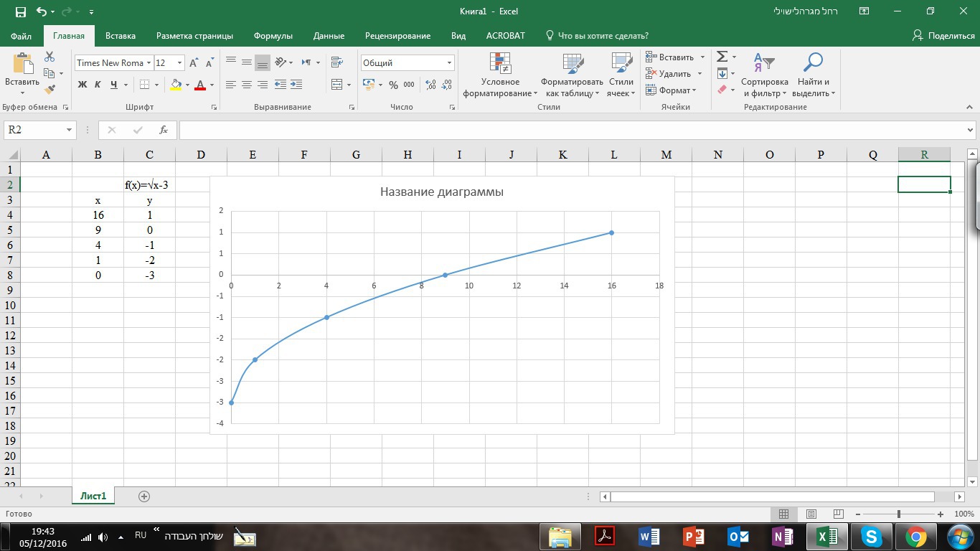
Task: Open Google Chrome from the taskbar
Action: (915, 537)
